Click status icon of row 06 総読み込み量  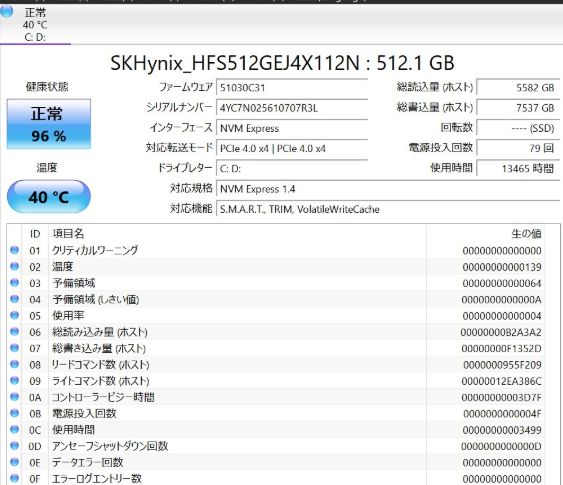click(x=14, y=331)
